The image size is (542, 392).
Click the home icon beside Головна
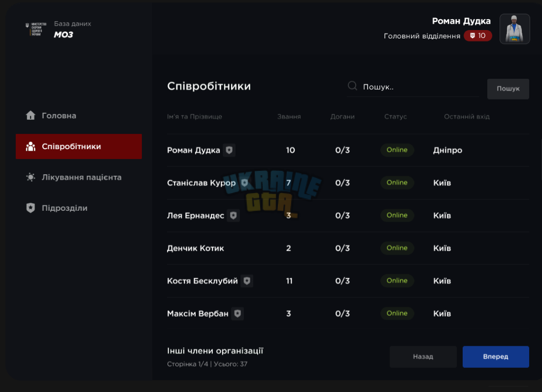click(x=31, y=115)
